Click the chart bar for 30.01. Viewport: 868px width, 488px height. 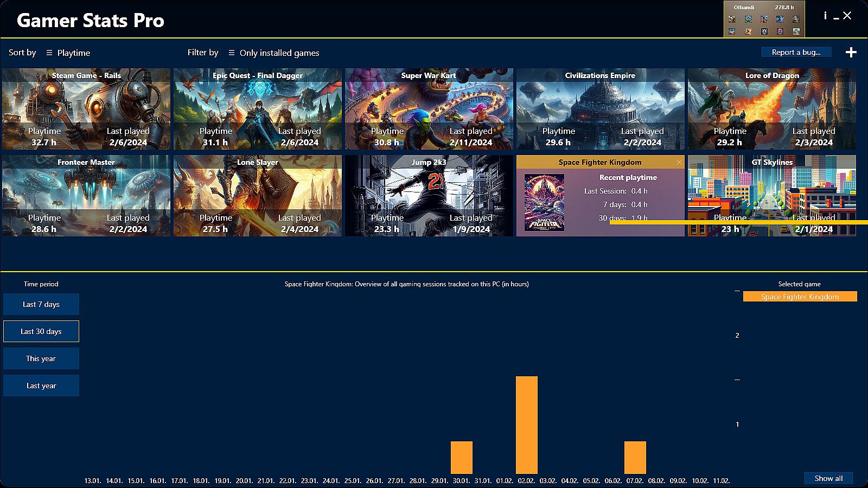462,458
